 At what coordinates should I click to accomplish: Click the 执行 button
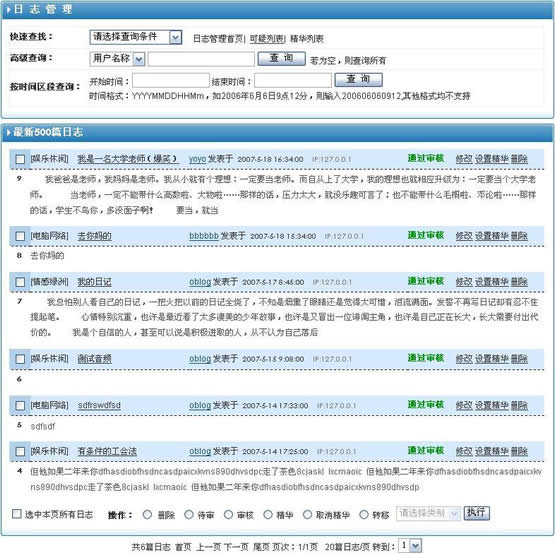click(476, 513)
